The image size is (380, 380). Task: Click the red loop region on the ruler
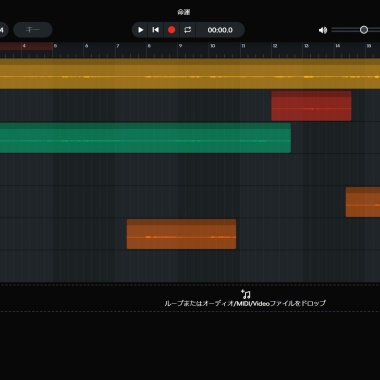coord(26,46)
